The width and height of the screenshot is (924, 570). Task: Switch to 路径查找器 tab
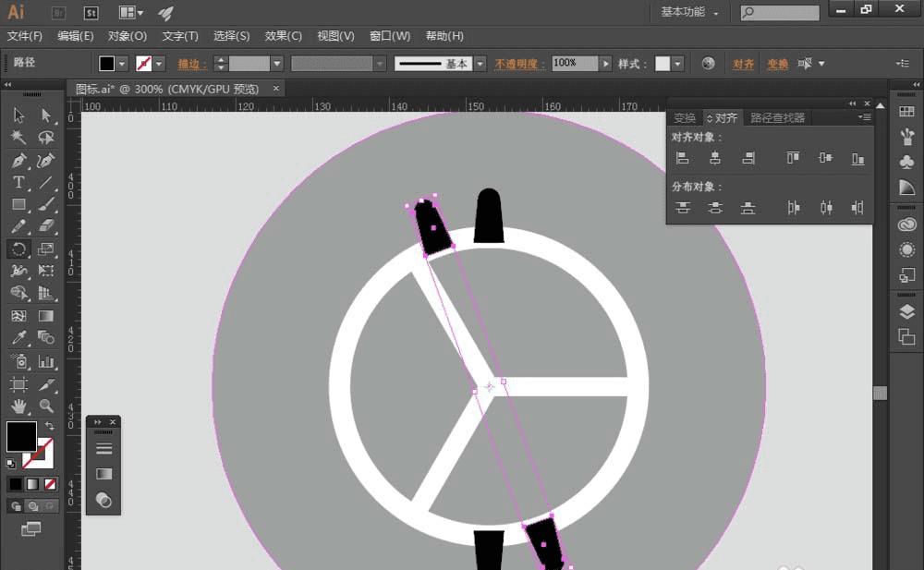pyautogui.click(x=777, y=118)
